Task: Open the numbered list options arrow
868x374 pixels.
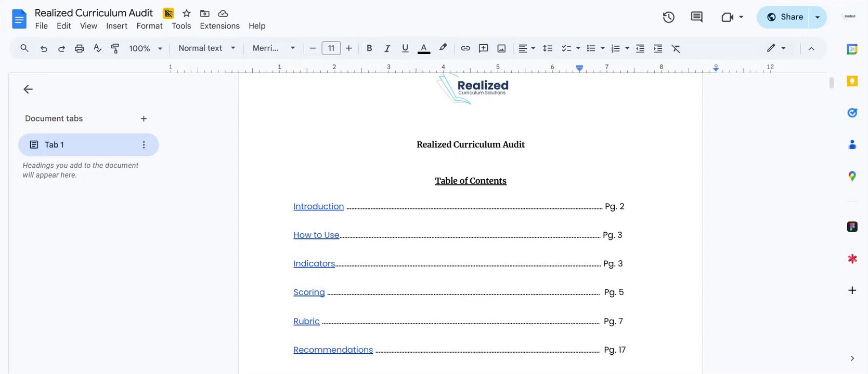Action: [627, 48]
